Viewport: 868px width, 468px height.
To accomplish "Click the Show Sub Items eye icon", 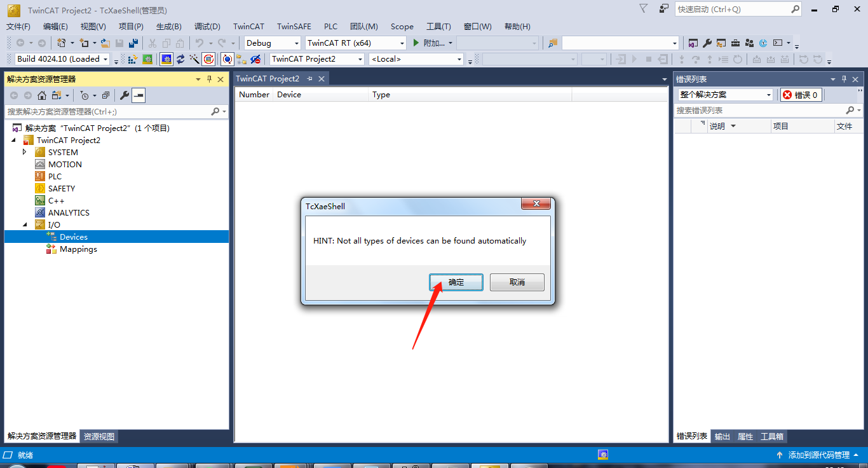I will [255, 59].
